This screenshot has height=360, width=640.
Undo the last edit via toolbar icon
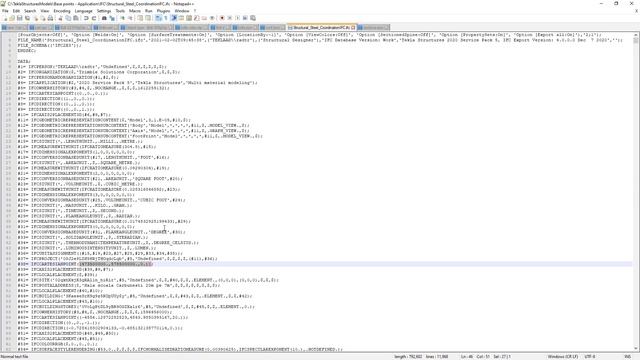pos(86,18)
